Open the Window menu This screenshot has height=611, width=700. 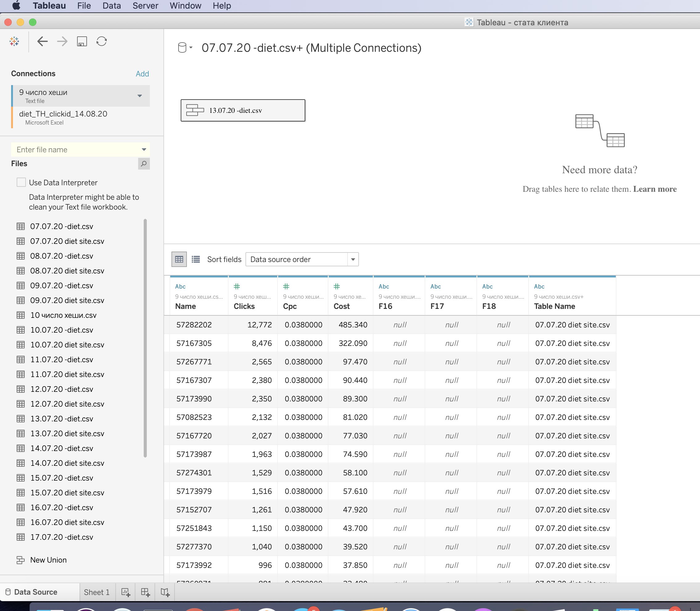click(x=185, y=6)
